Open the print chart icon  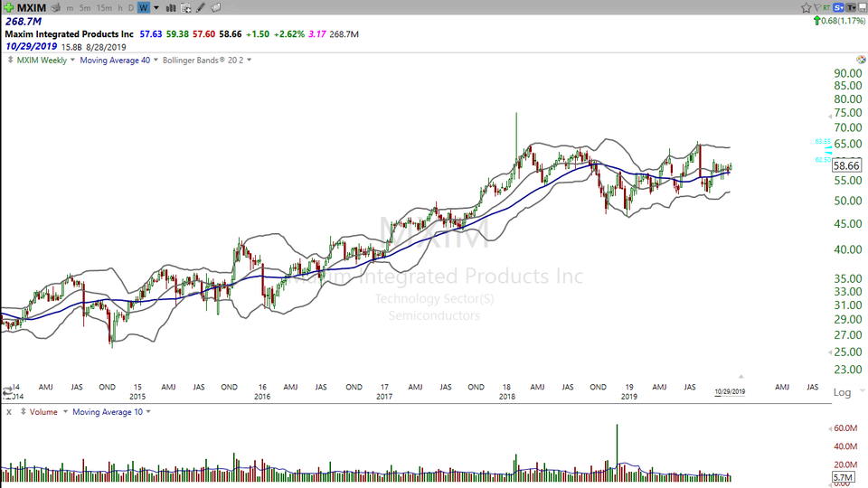(x=55, y=8)
